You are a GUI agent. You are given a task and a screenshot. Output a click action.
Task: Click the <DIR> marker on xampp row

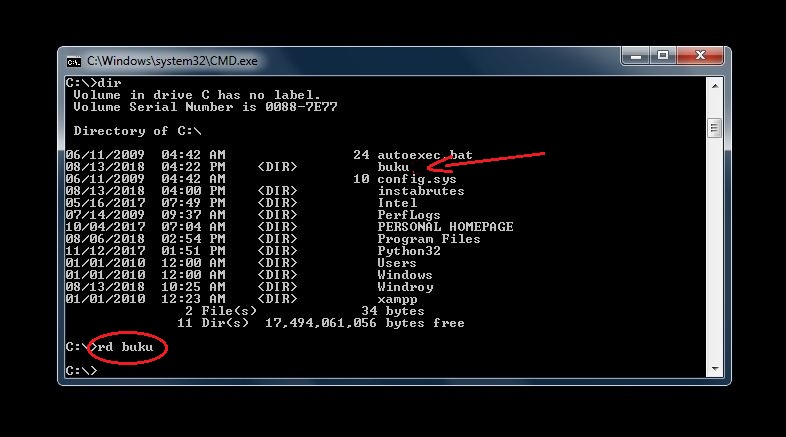click(x=277, y=299)
